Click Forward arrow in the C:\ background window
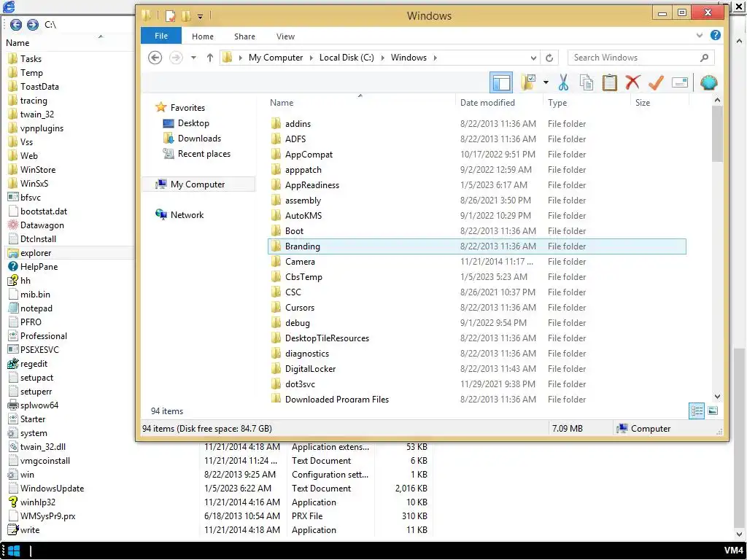 pos(32,24)
